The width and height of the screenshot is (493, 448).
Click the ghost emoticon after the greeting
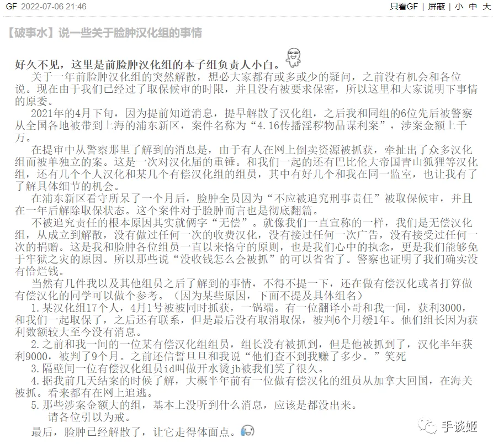coord(293,58)
